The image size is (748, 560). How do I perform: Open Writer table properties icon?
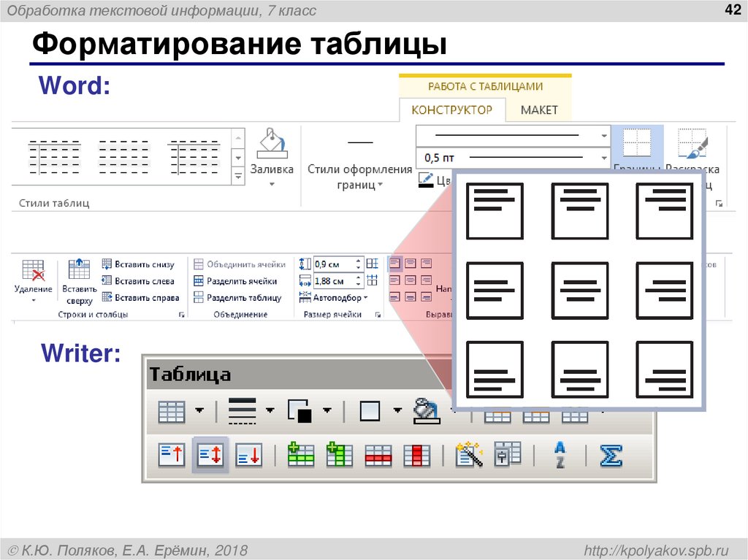click(x=508, y=453)
